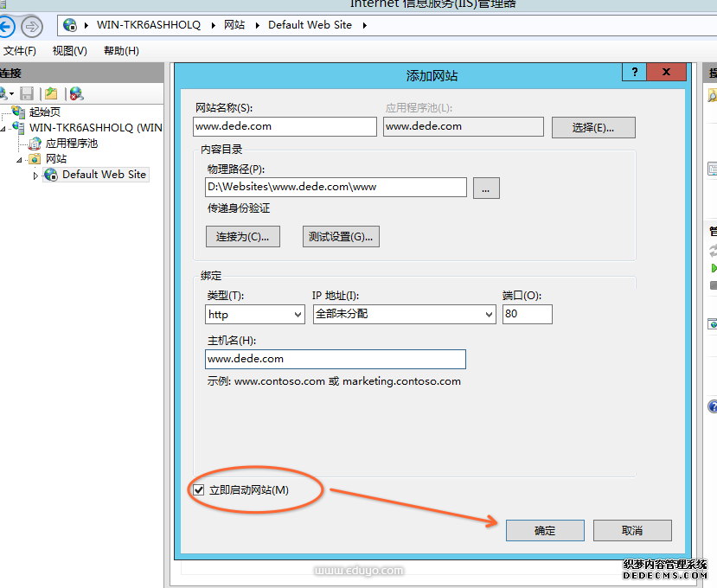Expand the Default Web Site tree node
717x588 pixels.
coord(35,176)
